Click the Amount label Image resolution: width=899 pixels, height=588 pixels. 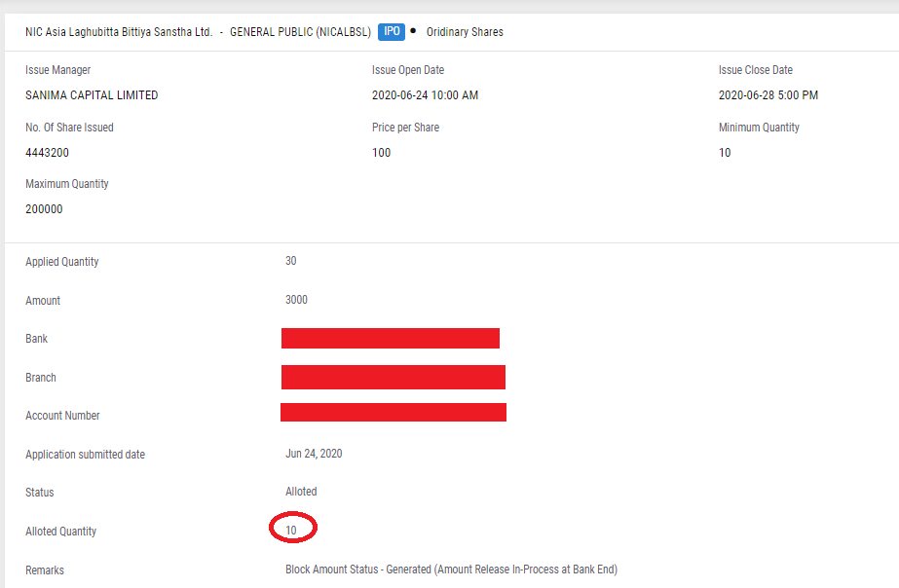tap(43, 300)
